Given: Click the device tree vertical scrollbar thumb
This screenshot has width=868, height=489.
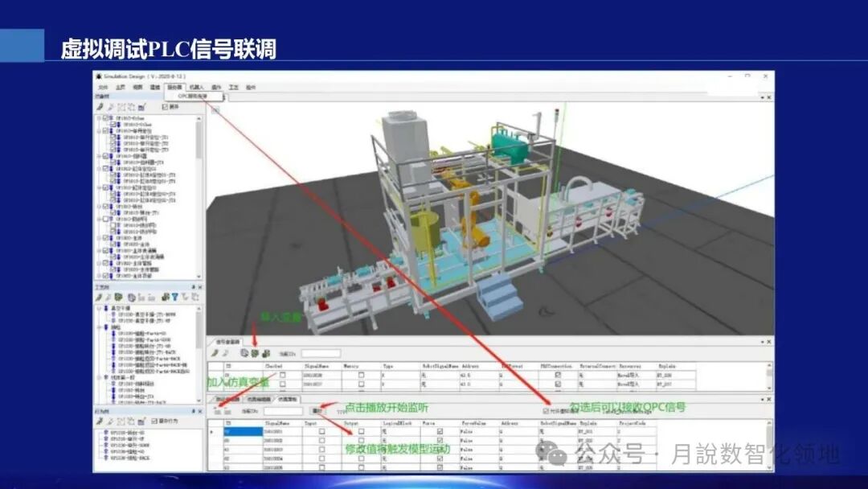Looking at the screenshot, I should tap(199, 140).
